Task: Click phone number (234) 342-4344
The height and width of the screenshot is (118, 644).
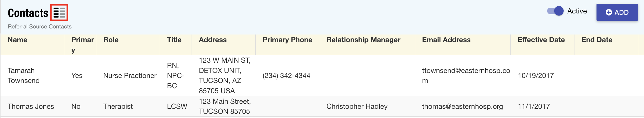Action: (x=286, y=76)
